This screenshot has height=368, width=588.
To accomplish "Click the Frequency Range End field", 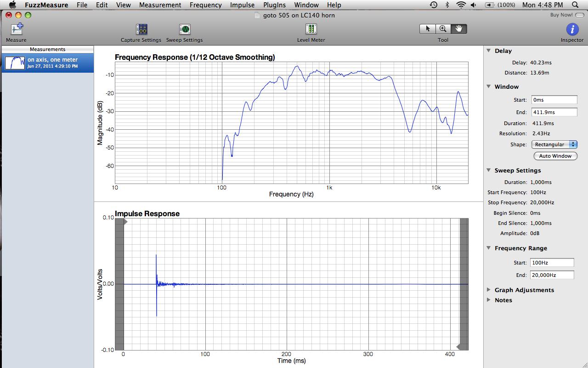I will (552, 275).
